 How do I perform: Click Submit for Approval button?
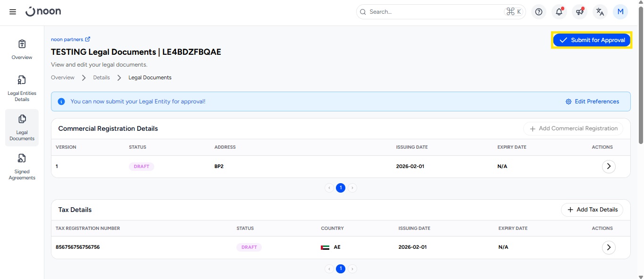coord(592,40)
